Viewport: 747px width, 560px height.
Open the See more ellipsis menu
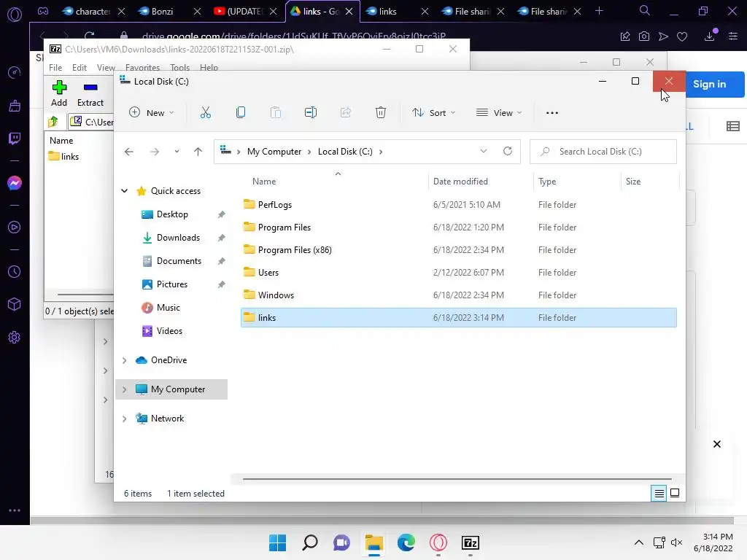pos(552,113)
